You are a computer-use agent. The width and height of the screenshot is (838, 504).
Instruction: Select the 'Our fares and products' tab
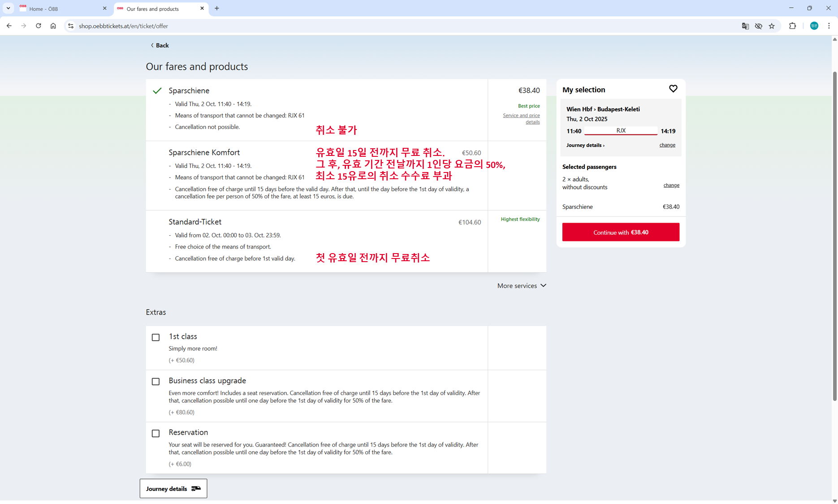[x=161, y=9]
